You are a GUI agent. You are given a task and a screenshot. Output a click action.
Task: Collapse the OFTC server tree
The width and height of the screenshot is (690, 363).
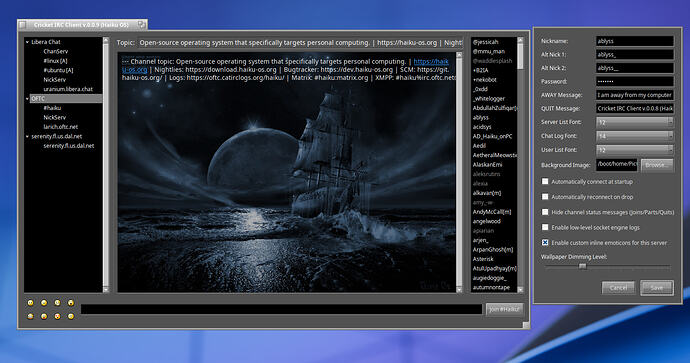tap(27, 99)
